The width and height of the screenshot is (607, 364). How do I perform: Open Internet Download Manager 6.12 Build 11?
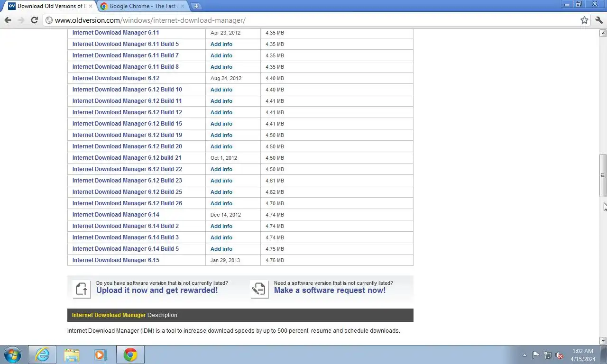point(127,101)
